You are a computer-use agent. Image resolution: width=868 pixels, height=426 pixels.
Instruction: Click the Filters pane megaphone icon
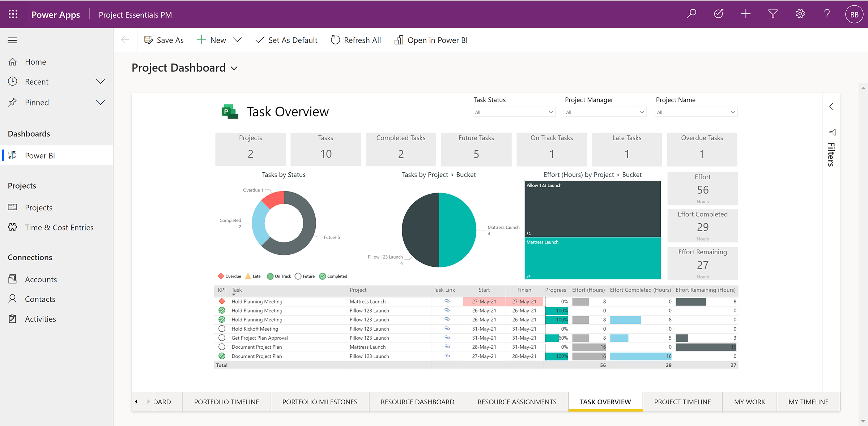click(x=832, y=132)
